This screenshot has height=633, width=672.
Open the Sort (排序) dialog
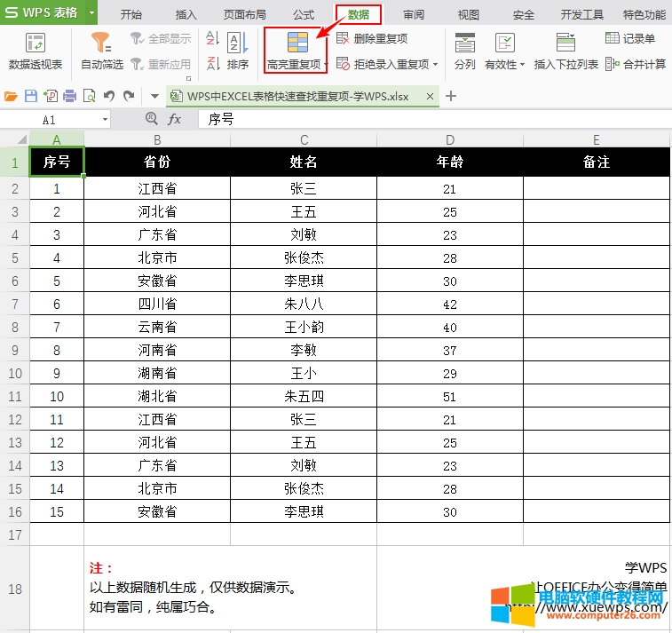[x=238, y=51]
